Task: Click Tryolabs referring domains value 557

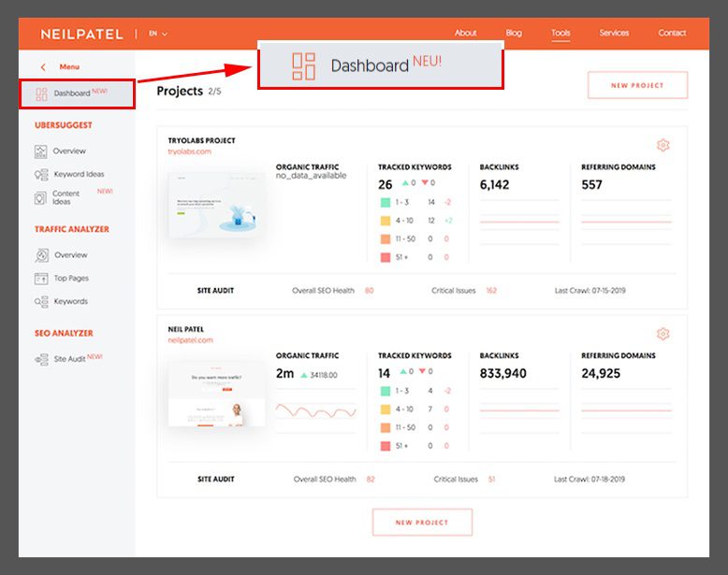Action: click(592, 185)
